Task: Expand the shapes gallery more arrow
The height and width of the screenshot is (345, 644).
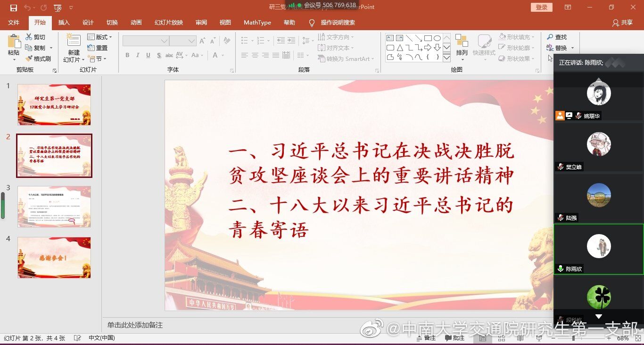Action: [446, 58]
